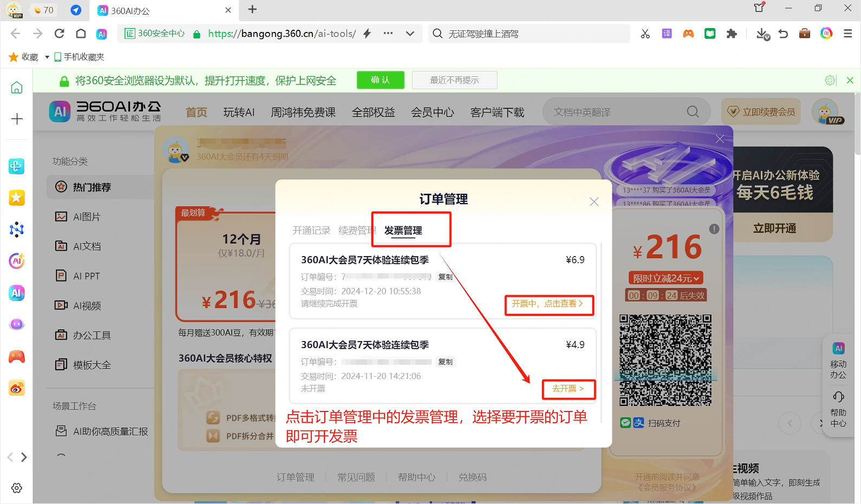861x504 pixels.
Task: Open address bar more options dots
Action: click(x=388, y=34)
